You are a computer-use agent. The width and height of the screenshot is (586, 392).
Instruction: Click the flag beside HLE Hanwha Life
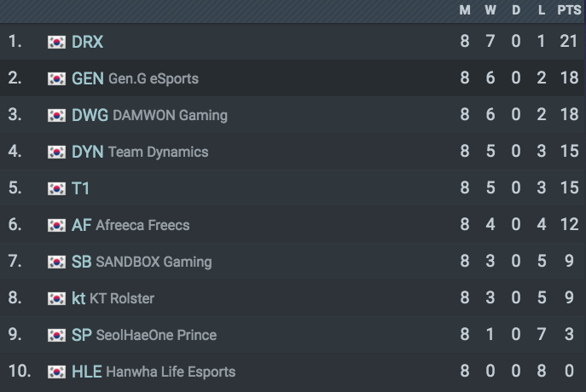click(x=56, y=372)
